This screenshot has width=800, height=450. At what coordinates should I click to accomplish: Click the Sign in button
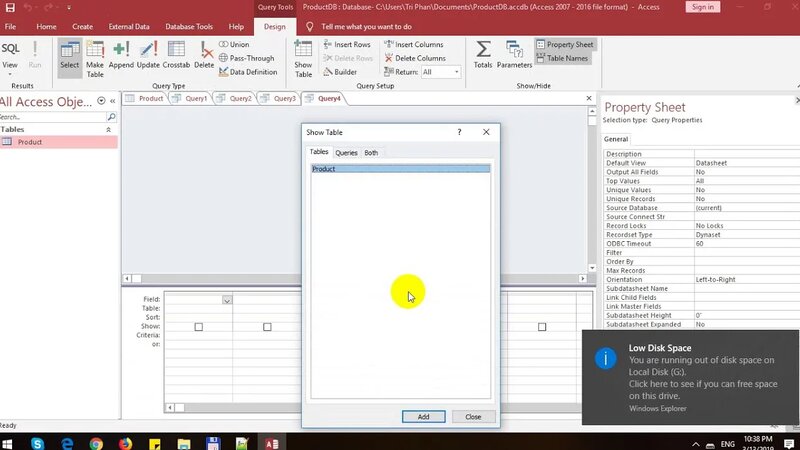(x=703, y=7)
